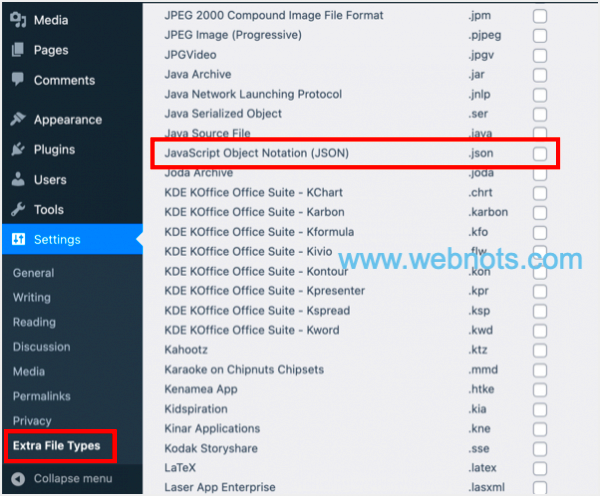Check the .jpm JPEG 2000 Compound checkbox
This screenshot has width=600, height=496.
click(540, 16)
